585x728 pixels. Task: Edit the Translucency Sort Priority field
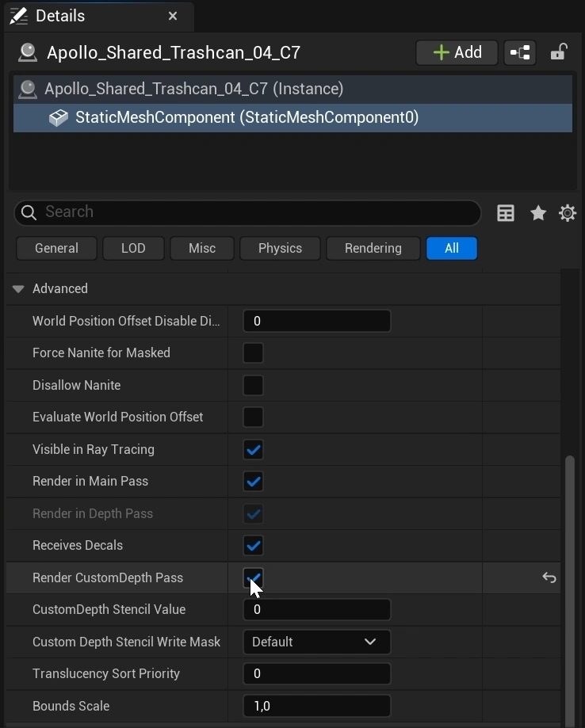(x=317, y=673)
